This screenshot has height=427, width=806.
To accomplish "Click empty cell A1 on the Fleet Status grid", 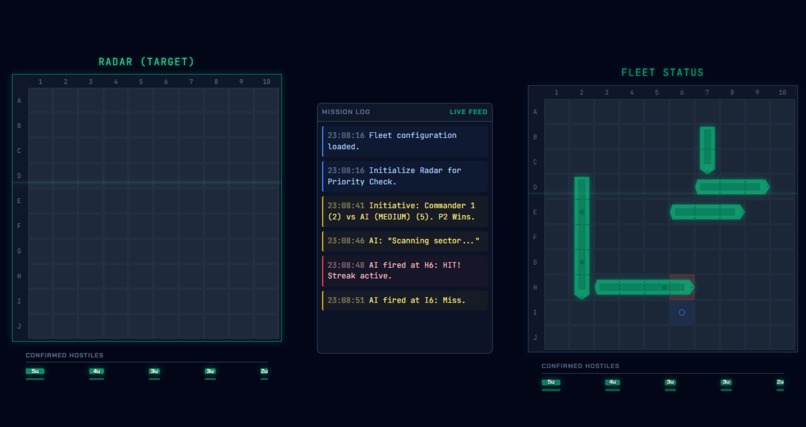I will point(557,112).
